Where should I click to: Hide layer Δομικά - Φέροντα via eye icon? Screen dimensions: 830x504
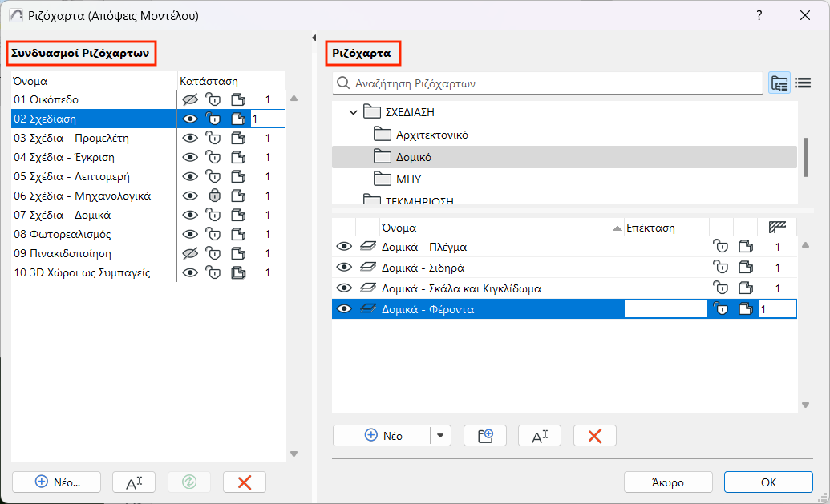(x=344, y=308)
